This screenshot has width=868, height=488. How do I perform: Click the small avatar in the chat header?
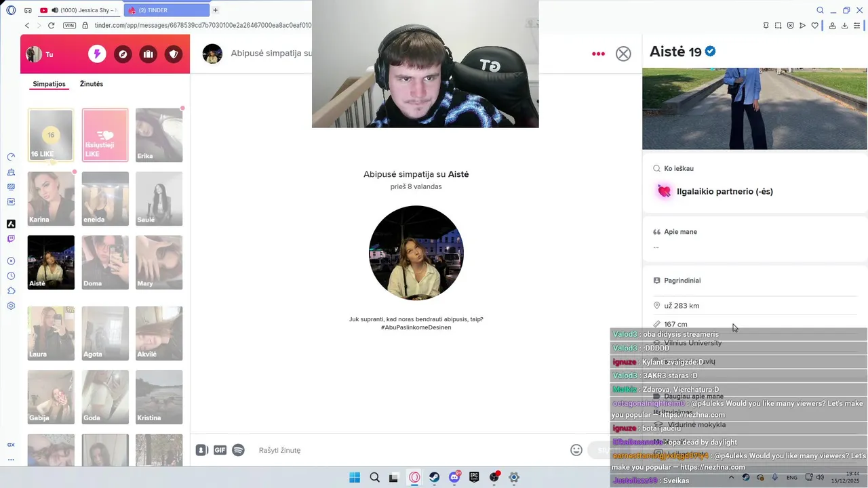pyautogui.click(x=212, y=54)
